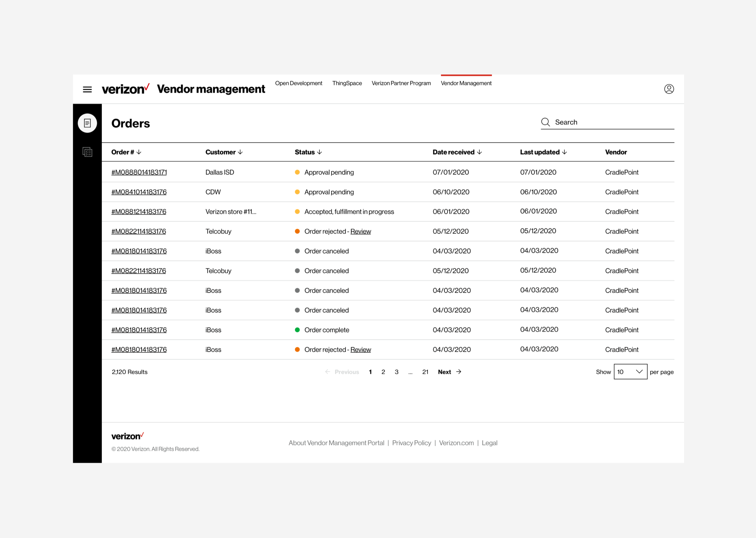The width and height of the screenshot is (756, 538).
Task: Click the "Approval pending" status for CDW
Action: point(329,192)
